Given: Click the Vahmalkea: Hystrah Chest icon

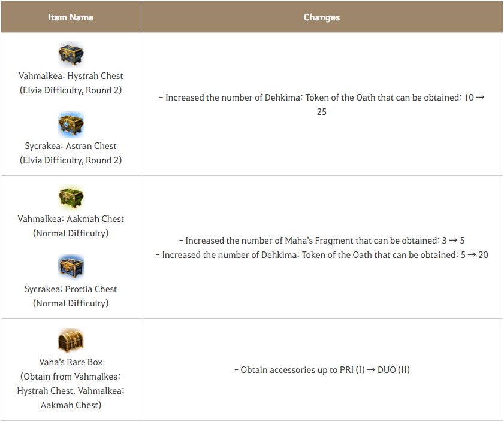Looking at the screenshot, I should point(71,54).
